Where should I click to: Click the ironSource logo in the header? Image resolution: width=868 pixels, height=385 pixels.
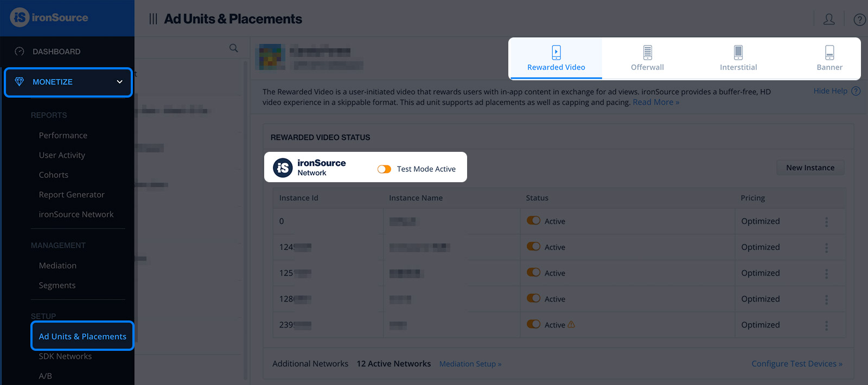pyautogui.click(x=49, y=17)
